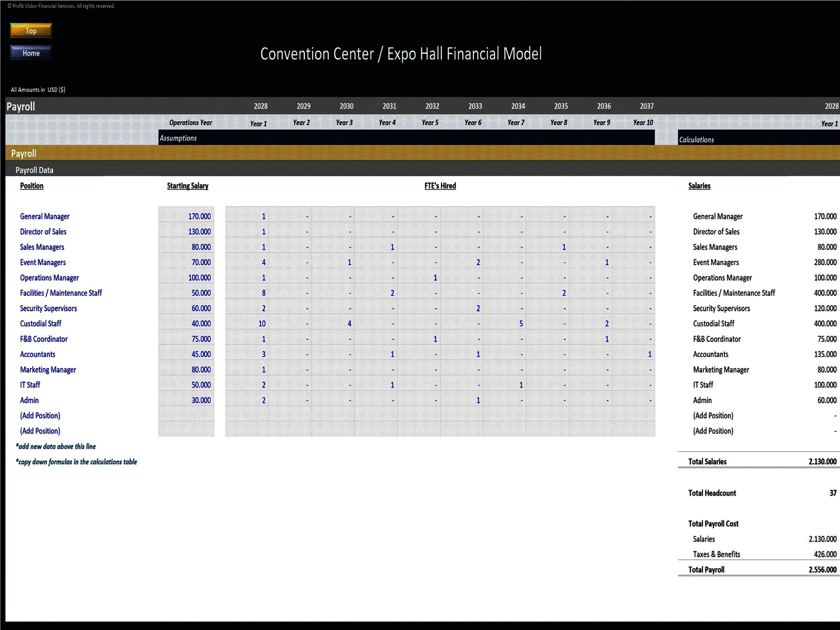Screen dimensions: 840x630
Task: Select the 2033 year header
Action: 475,106
